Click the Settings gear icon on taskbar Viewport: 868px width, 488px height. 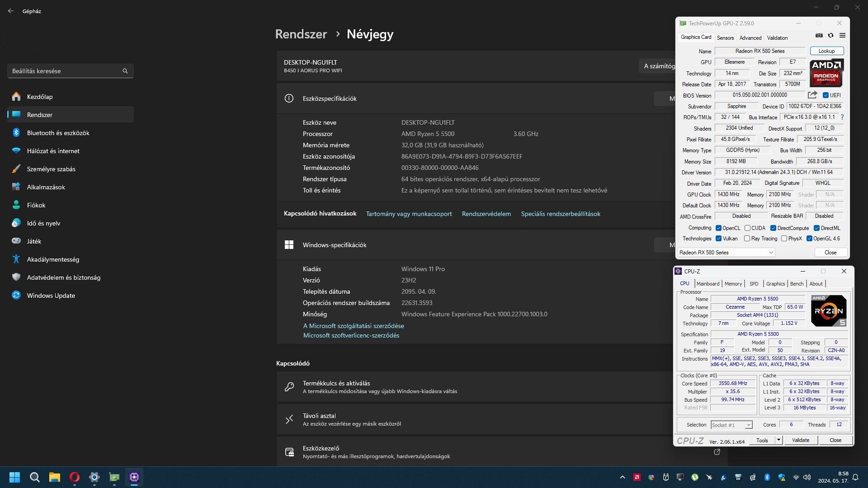94,477
